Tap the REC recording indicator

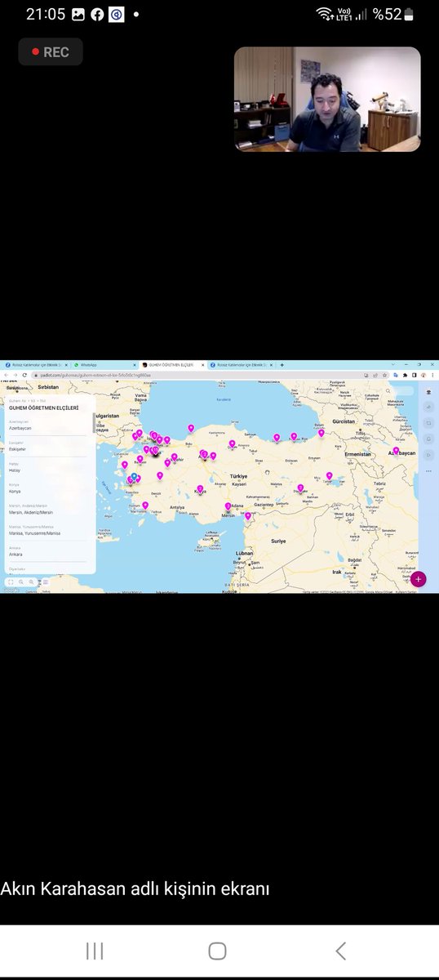pos(51,51)
